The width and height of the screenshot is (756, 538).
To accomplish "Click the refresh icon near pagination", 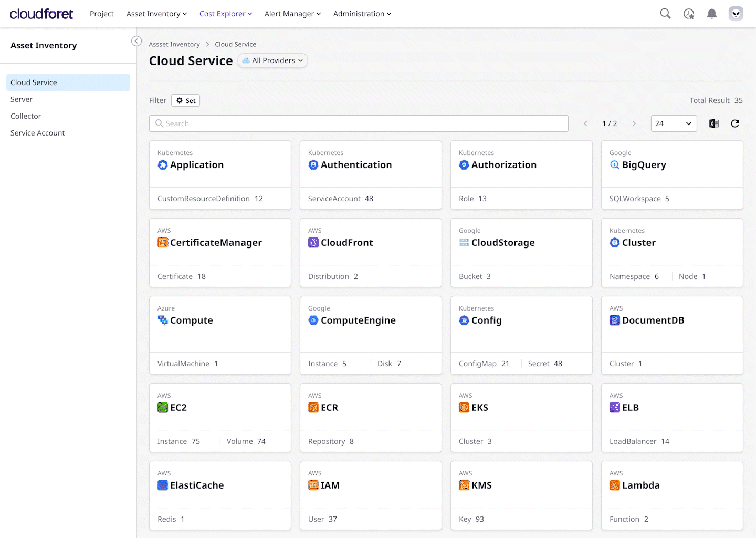I will click(734, 123).
